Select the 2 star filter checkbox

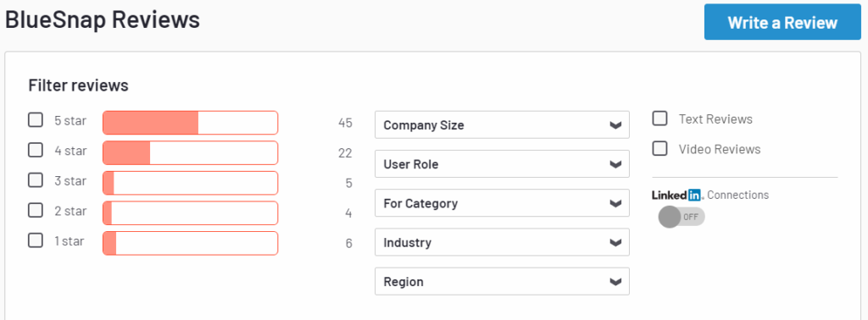(36, 211)
